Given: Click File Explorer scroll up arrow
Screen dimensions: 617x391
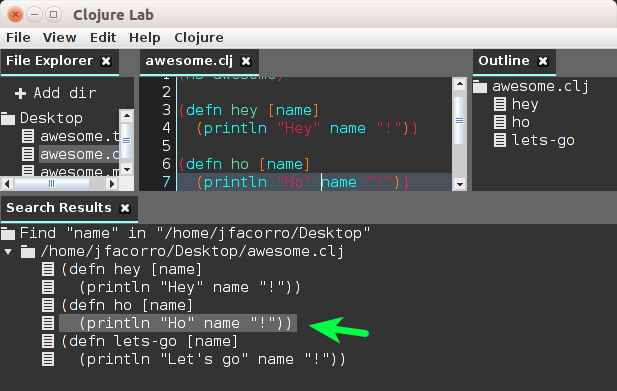Looking at the screenshot, I should [x=127, y=116].
